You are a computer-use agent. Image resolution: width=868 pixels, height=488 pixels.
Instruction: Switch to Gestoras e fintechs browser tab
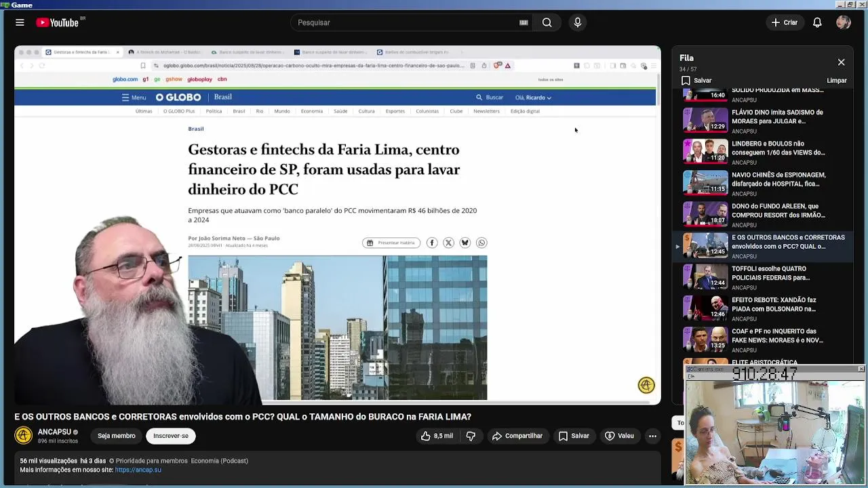[x=81, y=52]
